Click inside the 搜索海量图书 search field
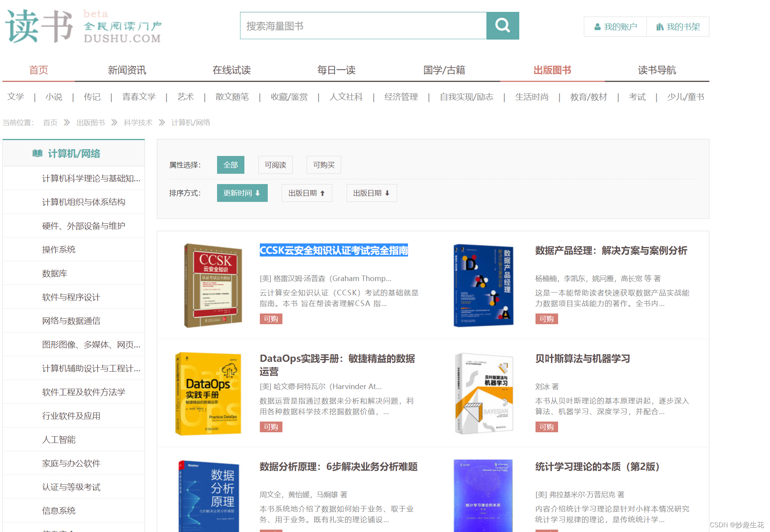The width and height of the screenshot is (770, 532). [x=362, y=25]
